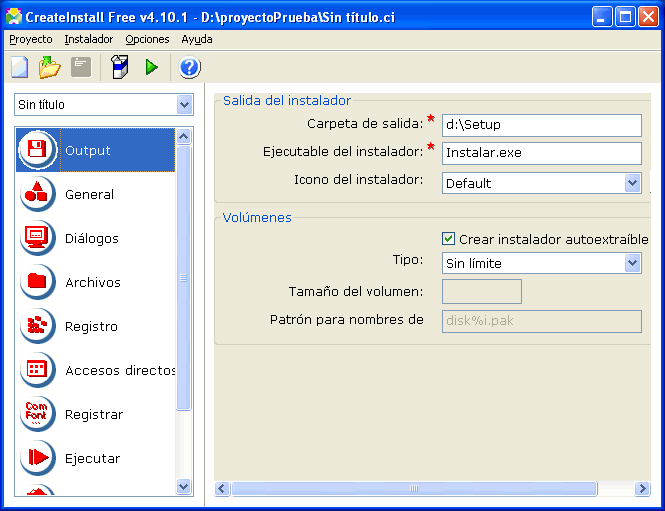Viewport: 665px width, 511px height.
Task: Click the Com Font Registrar icon
Action: [x=37, y=414]
